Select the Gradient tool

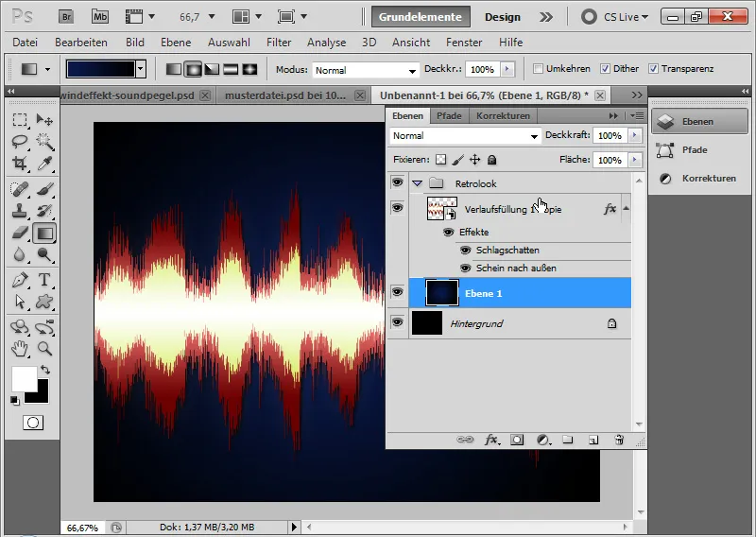pyautogui.click(x=44, y=233)
